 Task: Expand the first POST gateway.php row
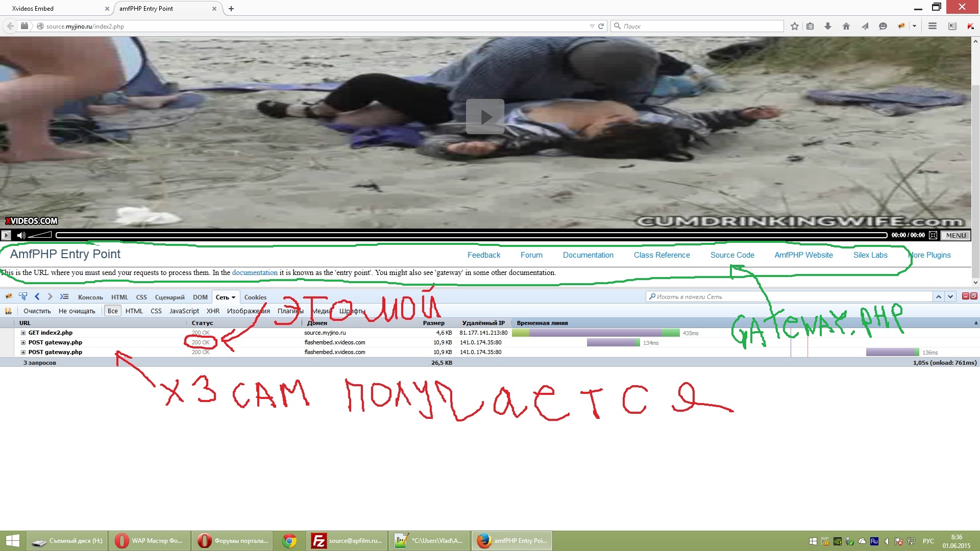[23, 342]
